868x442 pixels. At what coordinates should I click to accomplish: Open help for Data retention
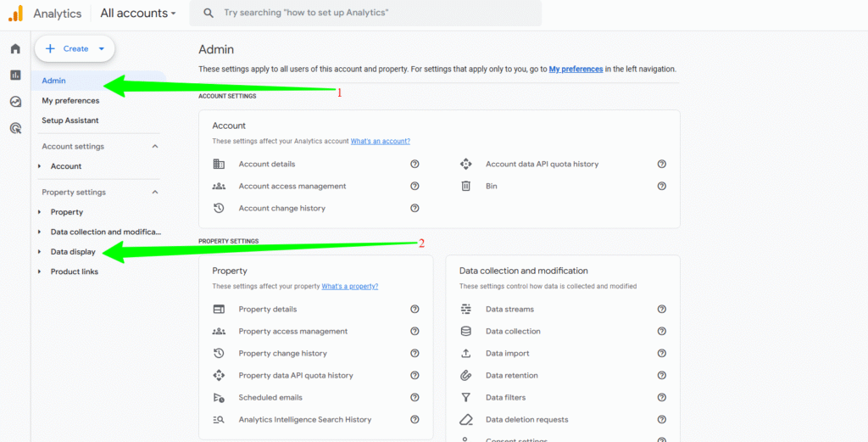pos(661,376)
